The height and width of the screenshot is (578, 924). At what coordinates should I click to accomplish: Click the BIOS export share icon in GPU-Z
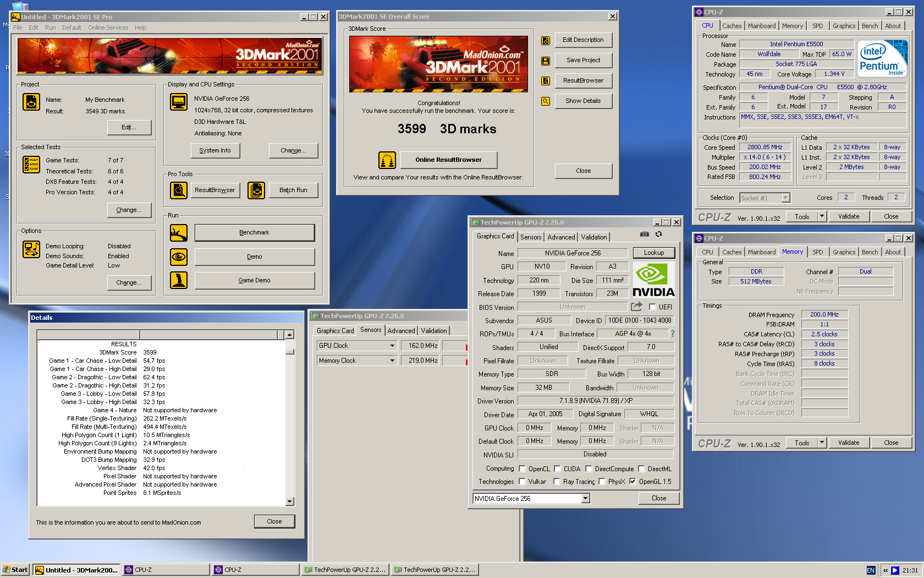(636, 307)
